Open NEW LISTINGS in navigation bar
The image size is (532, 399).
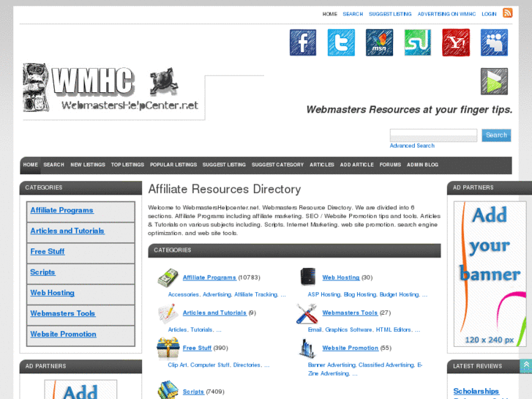[88, 165]
